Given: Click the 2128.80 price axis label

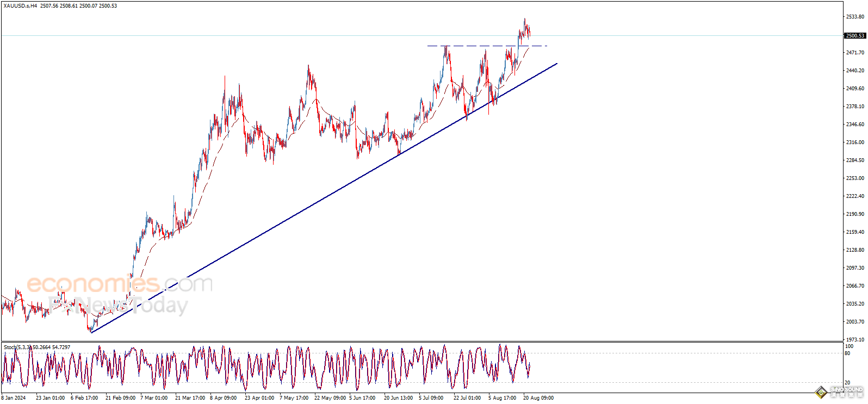Looking at the screenshot, I should (x=855, y=250).
